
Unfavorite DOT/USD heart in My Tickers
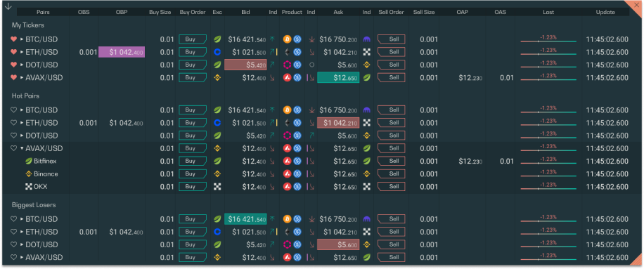click(x=13, y=65)
